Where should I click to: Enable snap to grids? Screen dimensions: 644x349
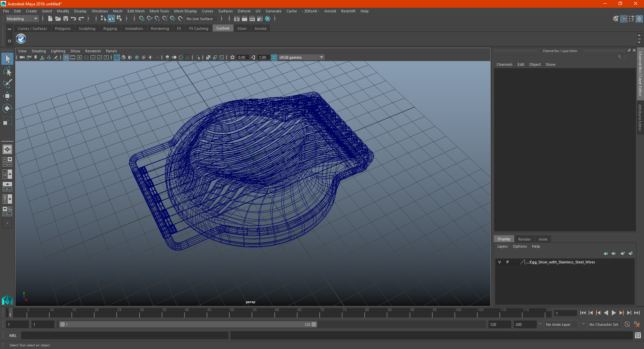(142, 19)
